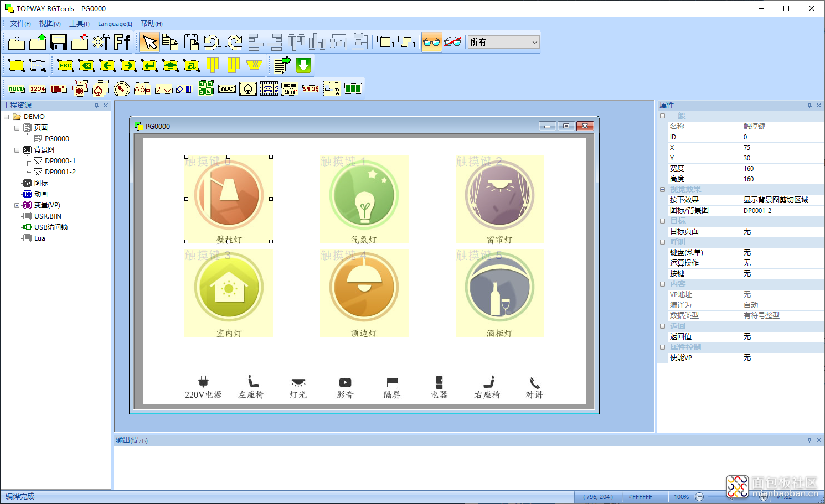Select DP0000-1 background image in the tree
This screenshot has height=504, width=825.
tap(60, 161)
